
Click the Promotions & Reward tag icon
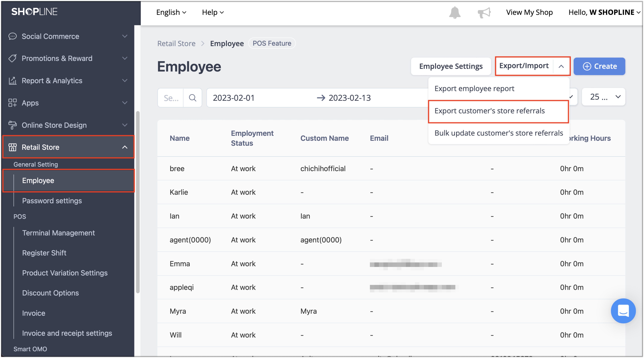(12, 58)
